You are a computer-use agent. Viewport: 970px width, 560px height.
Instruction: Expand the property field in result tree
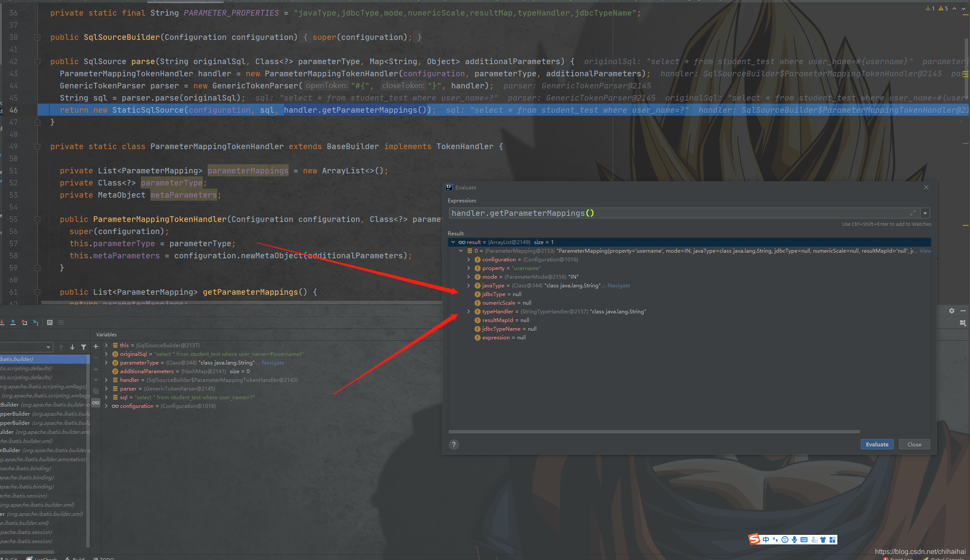(x=469, y=268)
